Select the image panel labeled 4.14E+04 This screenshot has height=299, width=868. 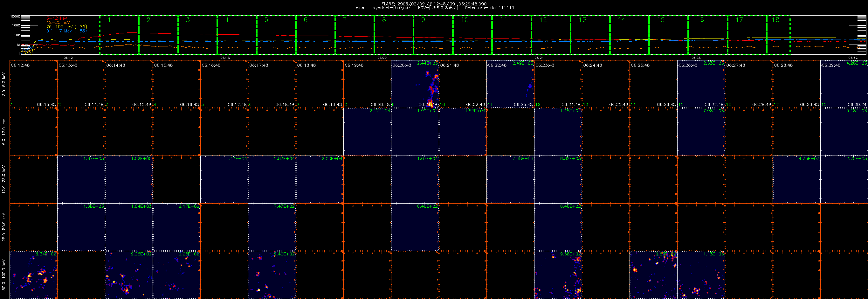tap(224, 179)
